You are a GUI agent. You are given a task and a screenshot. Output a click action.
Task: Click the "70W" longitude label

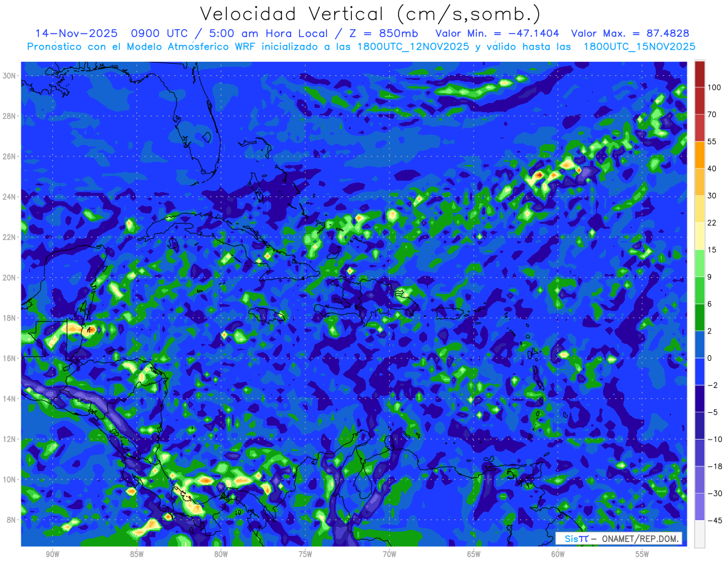pyautogui.click(x=389, y=554)
